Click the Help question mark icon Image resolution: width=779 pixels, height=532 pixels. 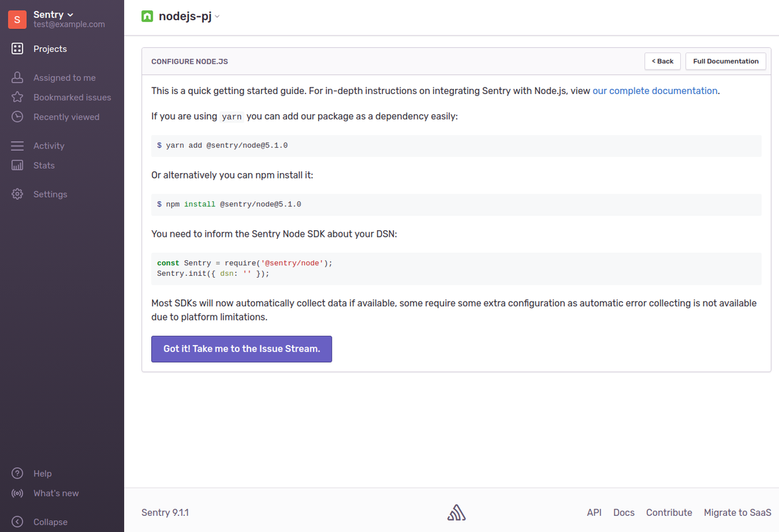18,474
